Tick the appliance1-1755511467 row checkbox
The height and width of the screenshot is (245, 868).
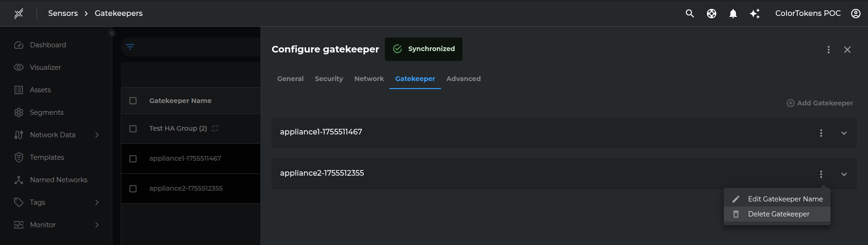pos(133,159)
